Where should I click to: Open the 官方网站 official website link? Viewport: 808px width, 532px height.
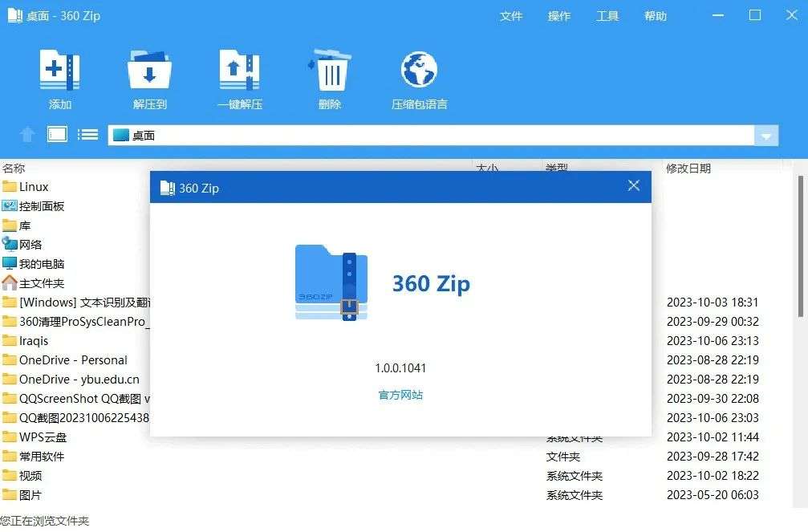(x=400, y=396)
